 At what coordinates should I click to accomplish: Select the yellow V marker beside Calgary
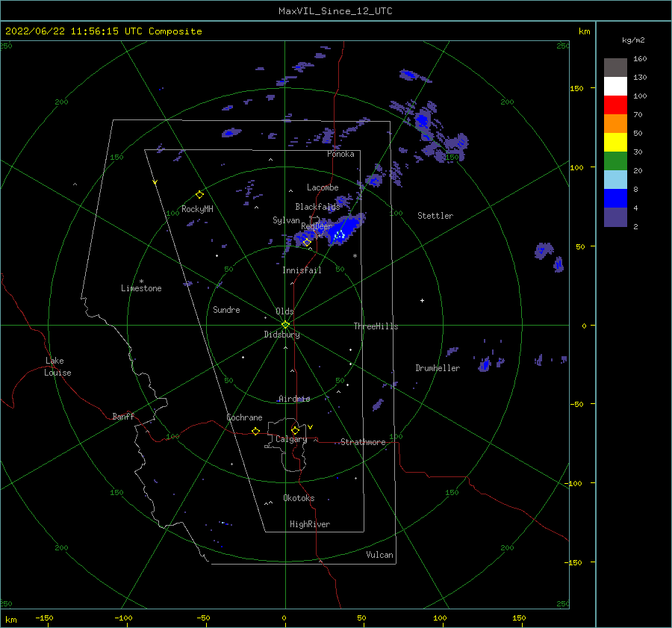click(311, 427)
